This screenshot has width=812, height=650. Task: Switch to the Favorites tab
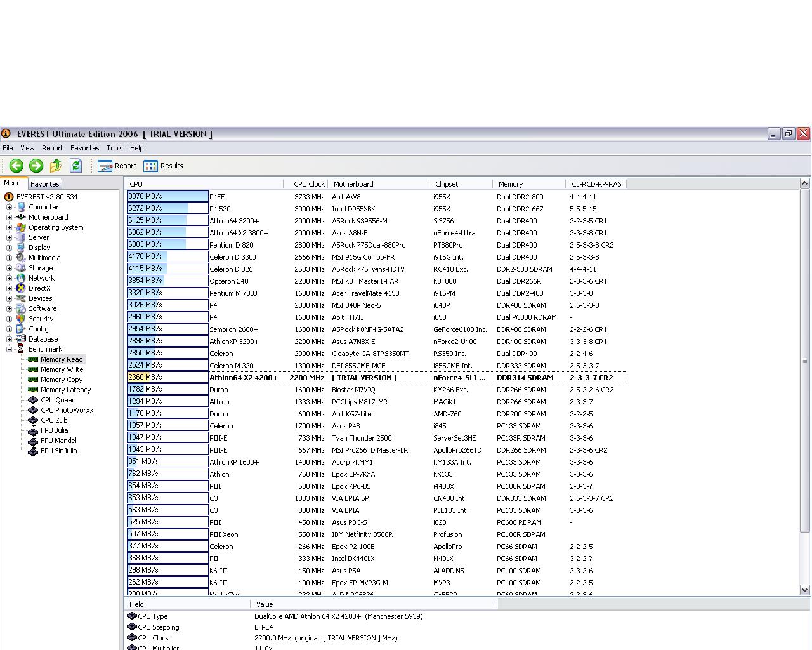pos(44,184)
